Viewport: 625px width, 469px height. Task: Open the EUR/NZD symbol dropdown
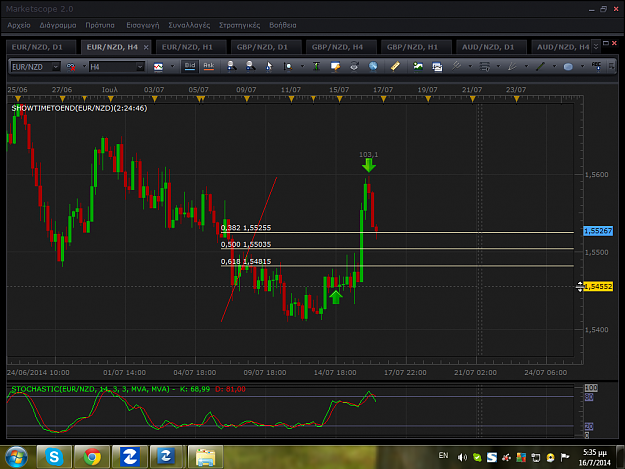[x=56, y=67]
